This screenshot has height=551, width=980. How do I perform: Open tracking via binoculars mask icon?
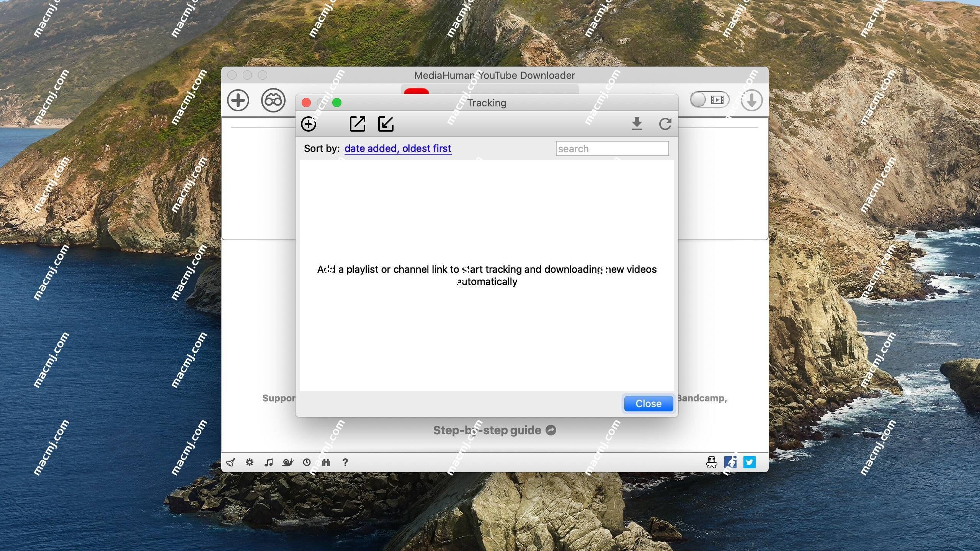(273, 101)
